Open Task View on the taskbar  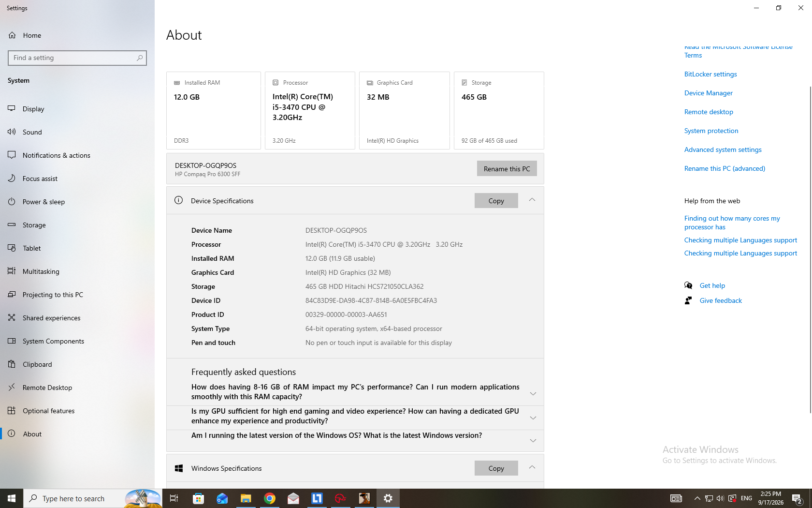pos(174,498)
